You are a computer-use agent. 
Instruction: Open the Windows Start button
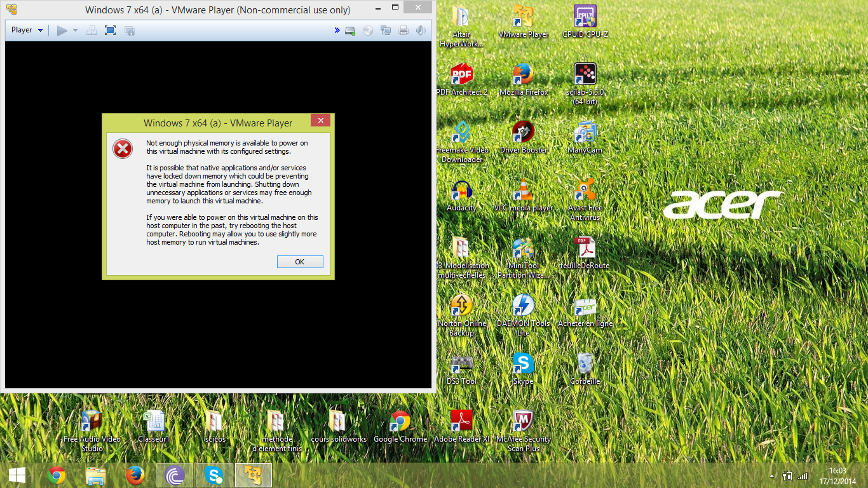click(x=17, y=475)
